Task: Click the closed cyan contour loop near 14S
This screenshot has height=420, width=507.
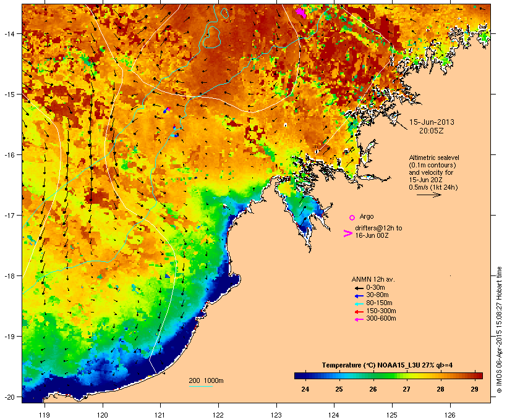Action: [212, 37]
